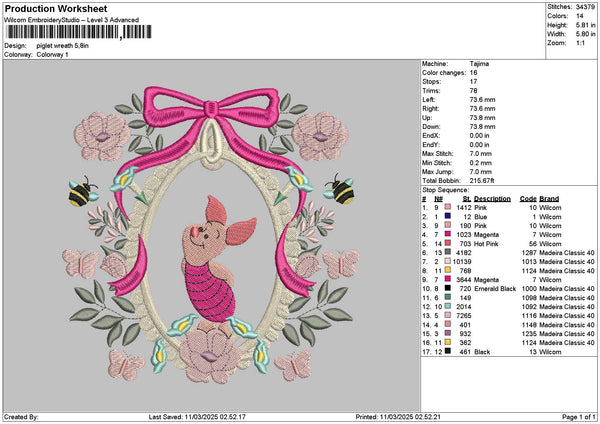Click the stitch count 10139 in row 7

click(462, 262)
